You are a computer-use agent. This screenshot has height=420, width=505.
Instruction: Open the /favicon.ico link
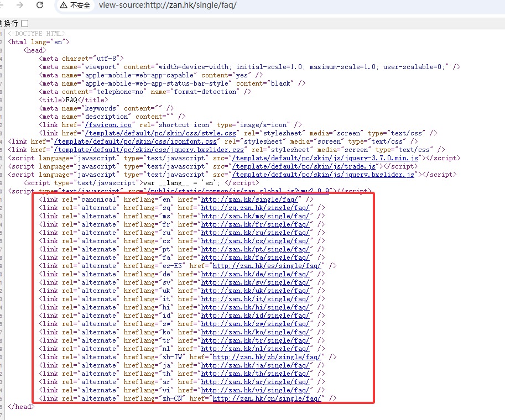(108, 125)
